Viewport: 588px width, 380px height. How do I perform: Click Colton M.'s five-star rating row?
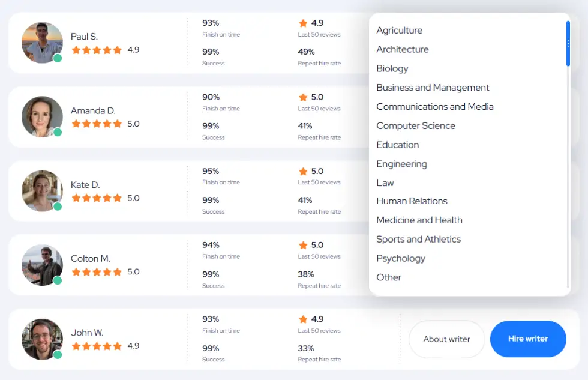[x=97, y=272]
